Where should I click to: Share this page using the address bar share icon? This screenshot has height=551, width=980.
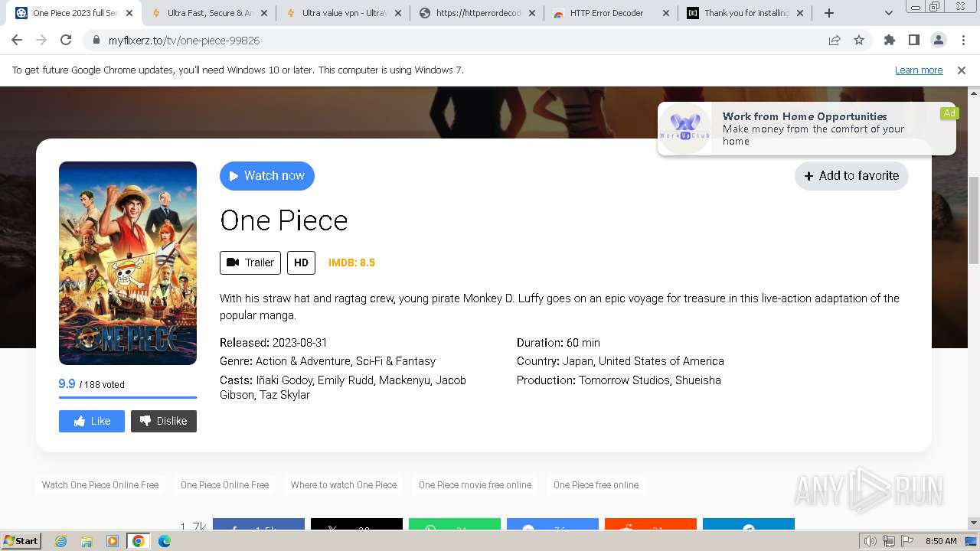[835, 41]
